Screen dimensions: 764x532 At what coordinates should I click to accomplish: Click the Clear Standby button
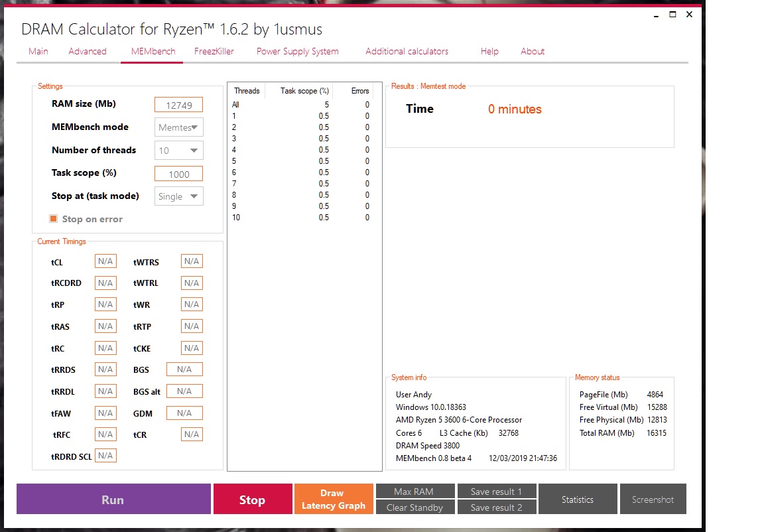[415, 507]
